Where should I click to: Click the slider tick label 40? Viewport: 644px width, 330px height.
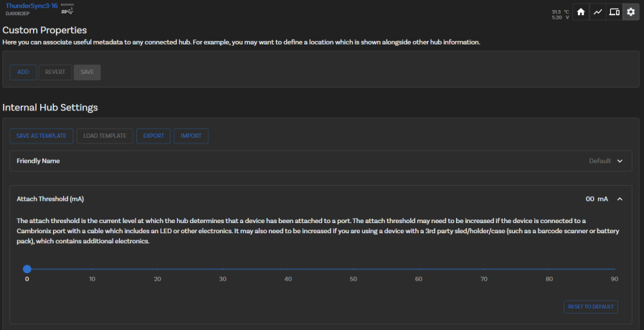point(288,279)
